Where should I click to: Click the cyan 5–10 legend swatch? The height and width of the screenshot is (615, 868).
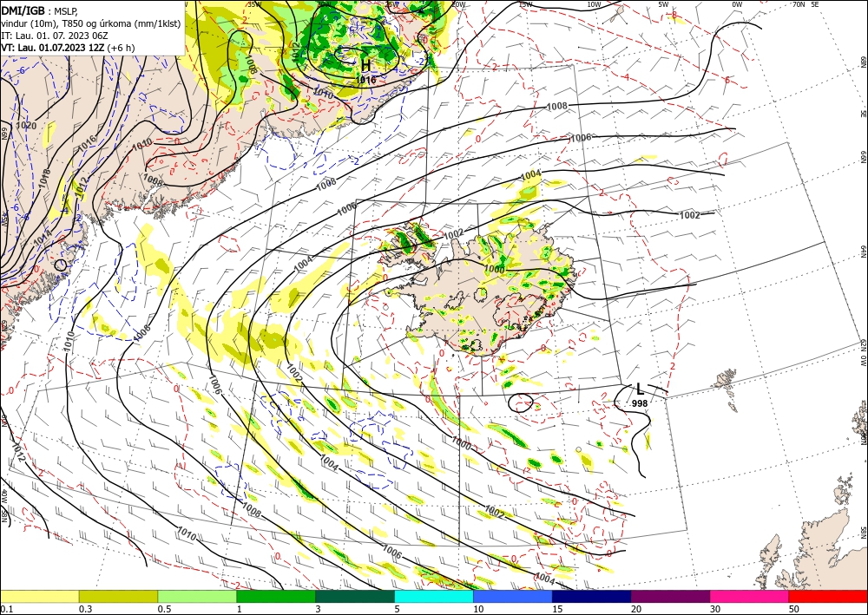coord(433,596)
